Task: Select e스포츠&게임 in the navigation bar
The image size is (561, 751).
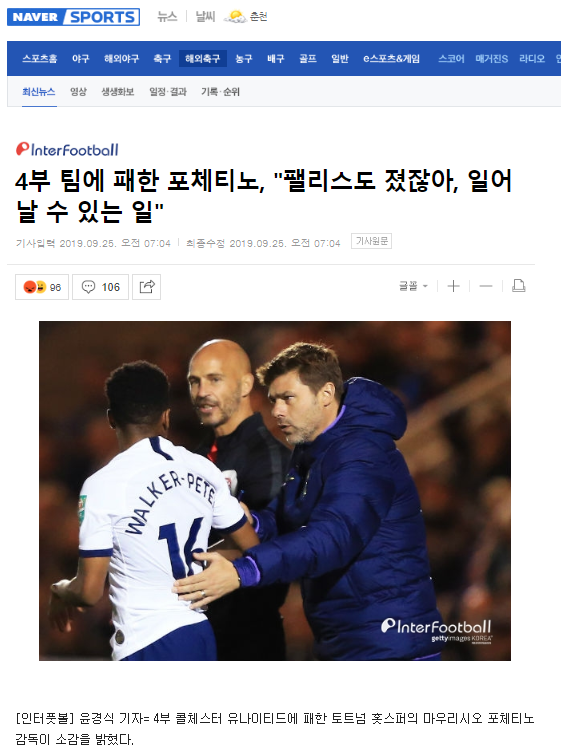Action: click(x=391, y=58)
